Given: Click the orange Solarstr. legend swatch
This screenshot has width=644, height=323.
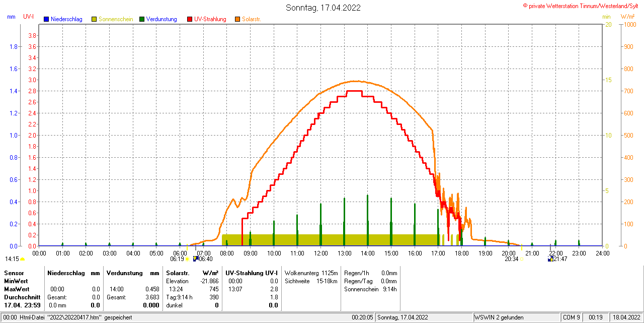Looking at the screenshot, I should (x=237, y=19).
